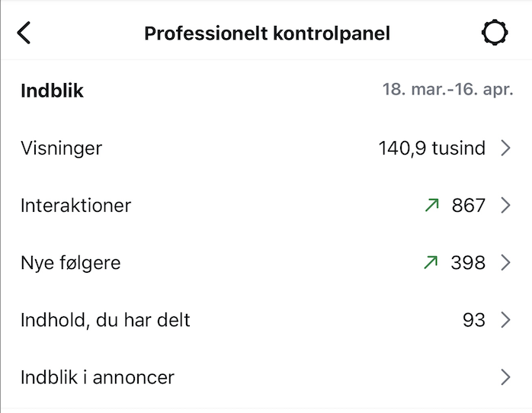Click the 398 new followers value
This screenshot has height=413, width=532.
[x=468, y=262]
